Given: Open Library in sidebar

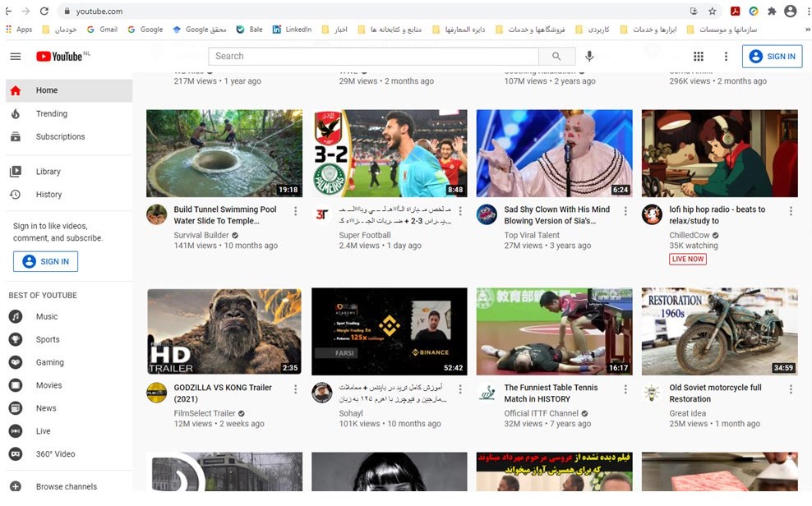Looking at the screenshot, I should click(x=69, y=171).
